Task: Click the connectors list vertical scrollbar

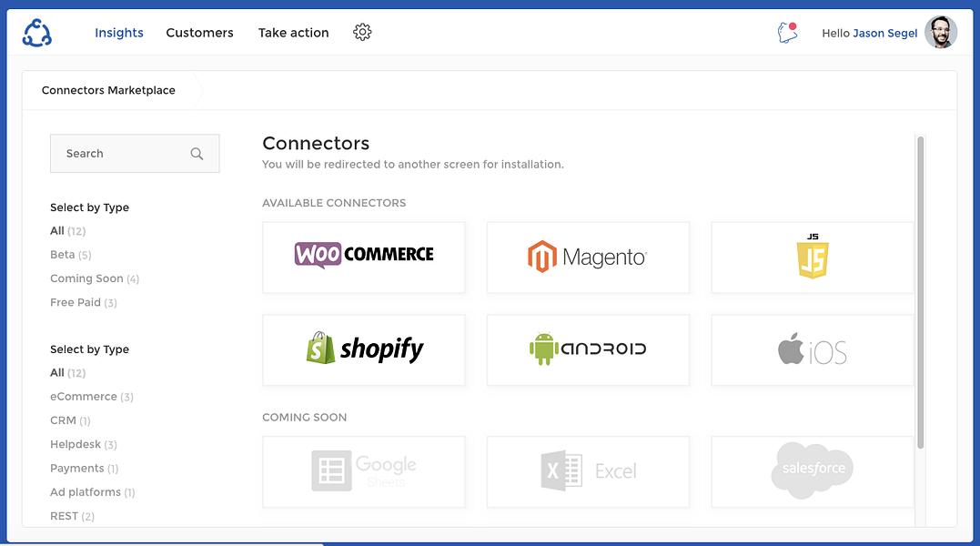Action: [x=920, y=292]
